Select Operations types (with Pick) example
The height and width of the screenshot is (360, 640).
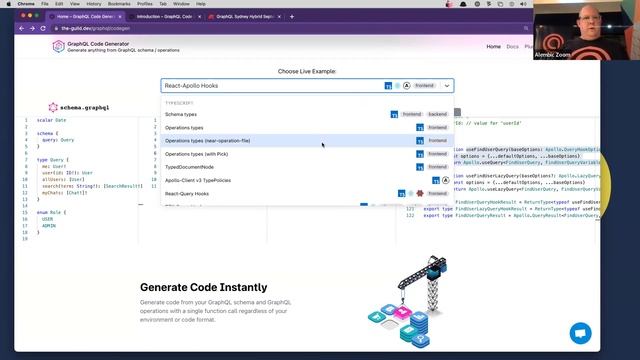coord(307,154)
